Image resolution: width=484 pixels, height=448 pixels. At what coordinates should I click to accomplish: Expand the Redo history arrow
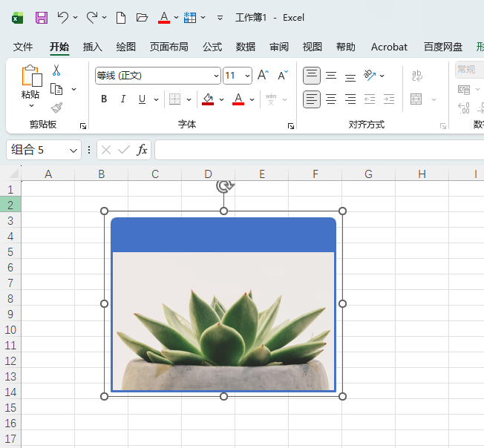105,18
